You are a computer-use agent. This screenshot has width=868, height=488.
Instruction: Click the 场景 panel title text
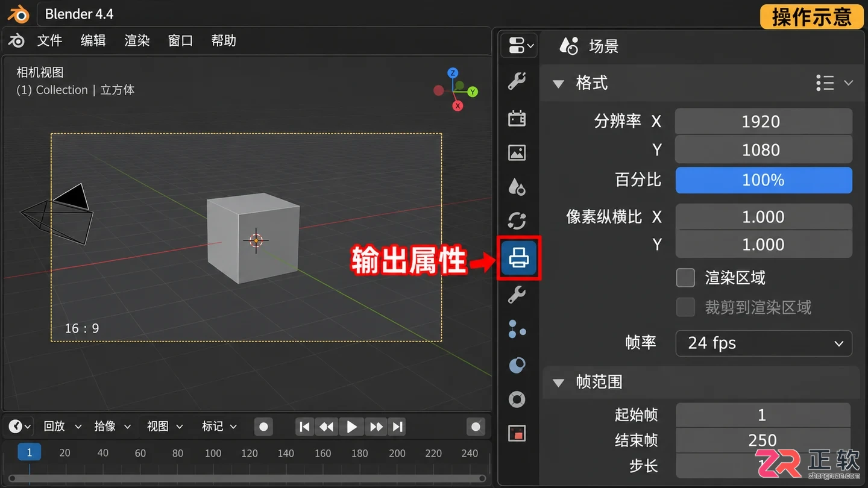click(x=604, y=46)
